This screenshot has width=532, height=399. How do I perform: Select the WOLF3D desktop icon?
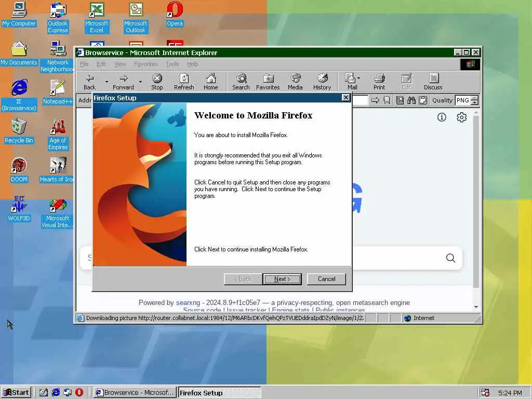tap(19, 209)
